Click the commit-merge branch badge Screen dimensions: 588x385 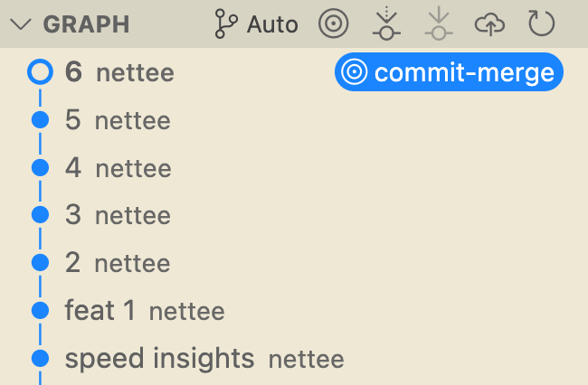click(463, 72)
